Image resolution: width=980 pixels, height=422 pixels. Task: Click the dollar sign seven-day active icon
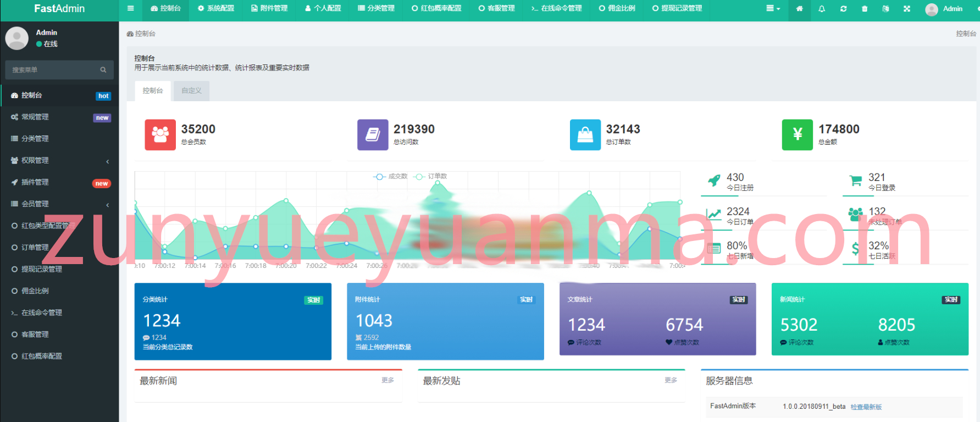[855, 249]
